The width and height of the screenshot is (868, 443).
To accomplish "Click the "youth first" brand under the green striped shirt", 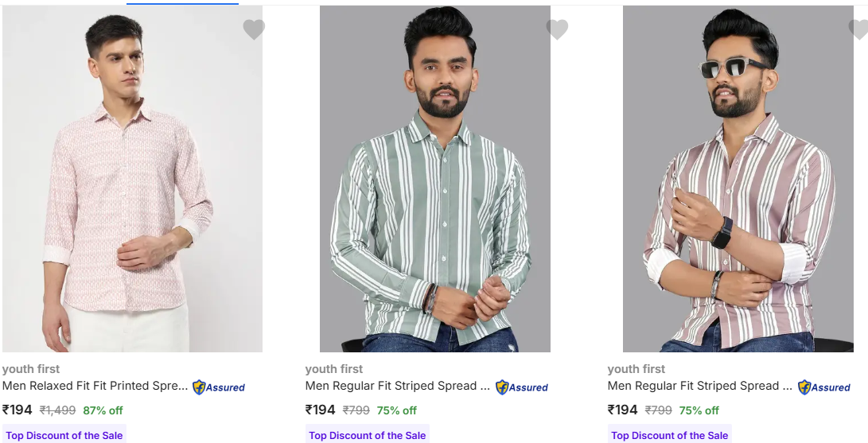I will coord(334,369).
